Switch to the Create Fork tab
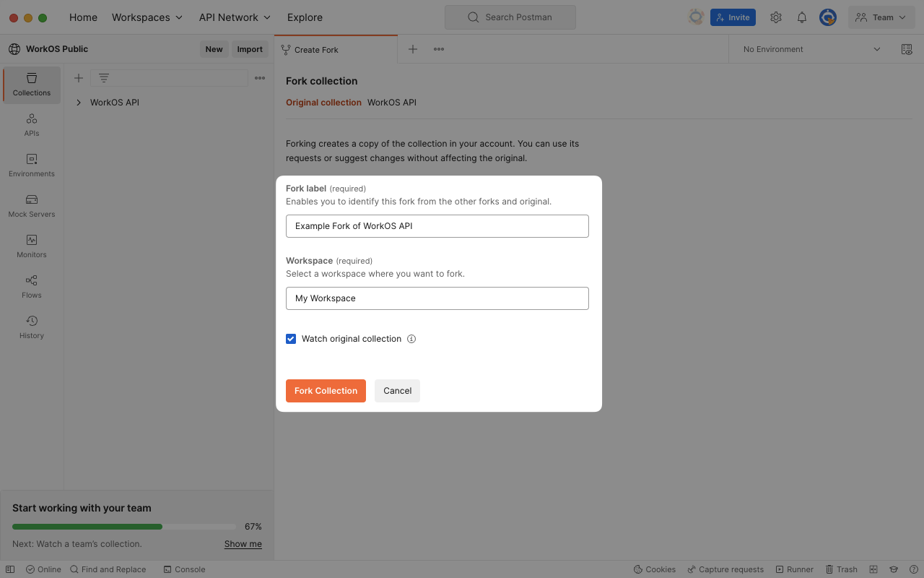924x578 pixels. (316, 50)
